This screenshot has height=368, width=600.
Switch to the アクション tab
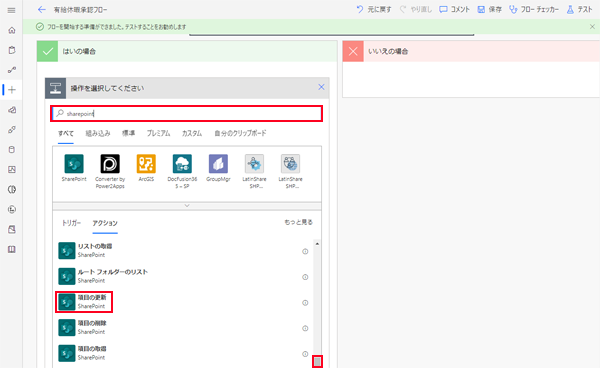[x=105, y=223]
